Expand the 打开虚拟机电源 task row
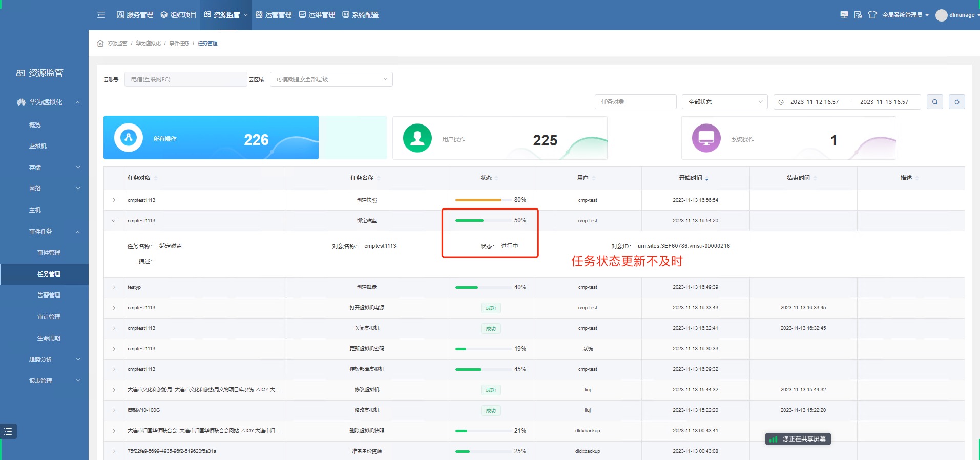 coord(114,308)
